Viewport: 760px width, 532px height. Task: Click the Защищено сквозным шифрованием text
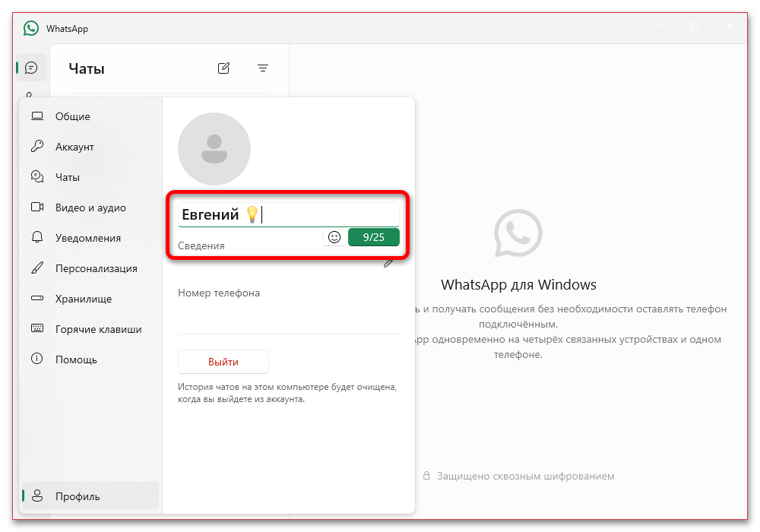(525, 476)
